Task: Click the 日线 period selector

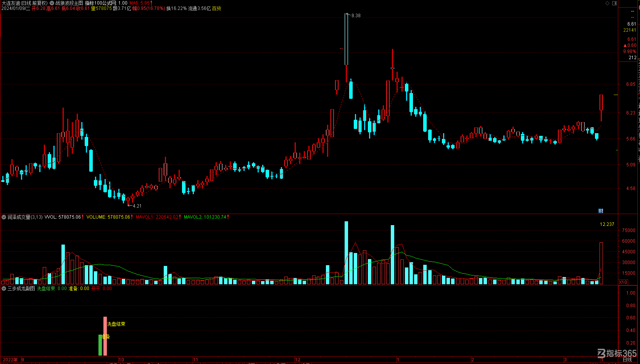Action: 627,359
